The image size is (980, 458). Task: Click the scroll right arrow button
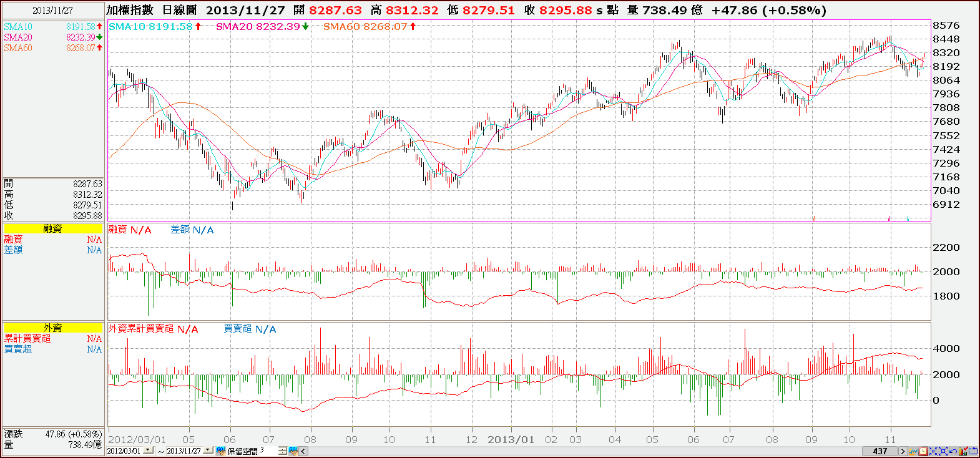903,451
